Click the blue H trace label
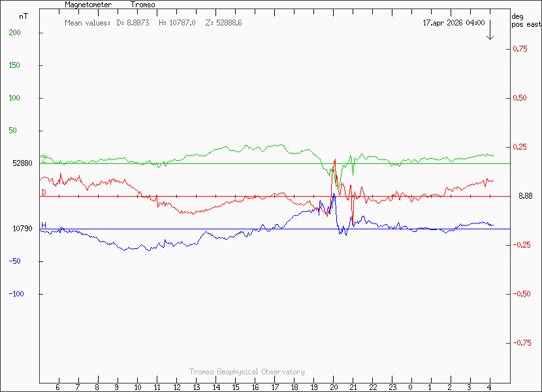Viewport: 542px width, 392px height. [44, 225]
